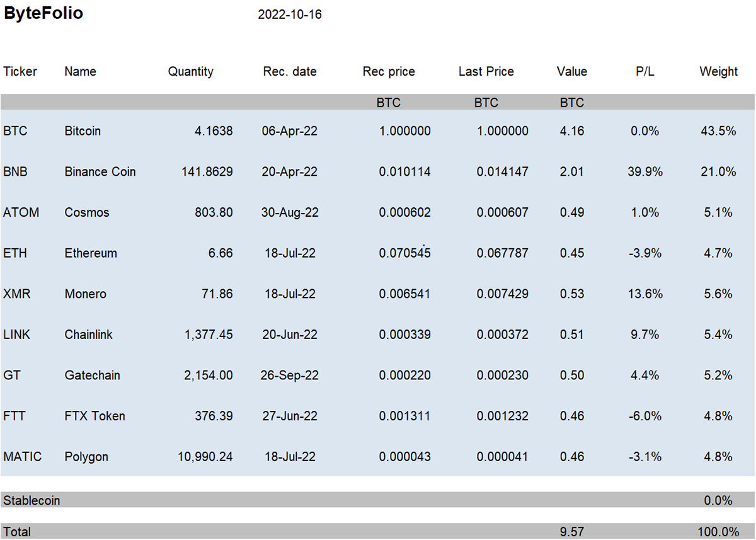Select the Rec. date column header

point(290,71)
